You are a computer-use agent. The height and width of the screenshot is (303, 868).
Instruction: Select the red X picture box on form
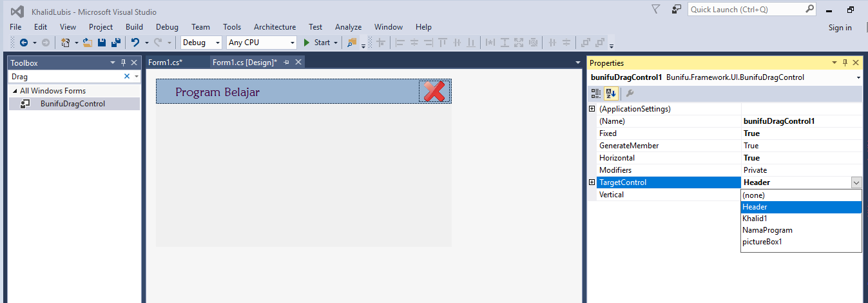pyautogui.click(x=434, y=91)
